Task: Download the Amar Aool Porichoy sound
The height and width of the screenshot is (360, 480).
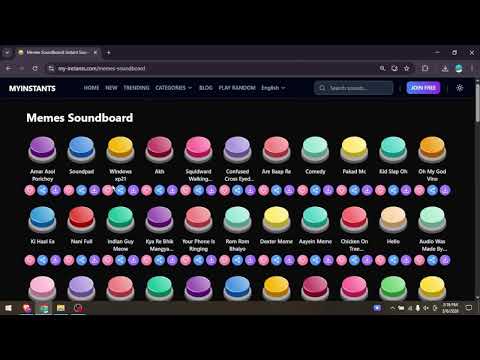Action: (56, 190)
